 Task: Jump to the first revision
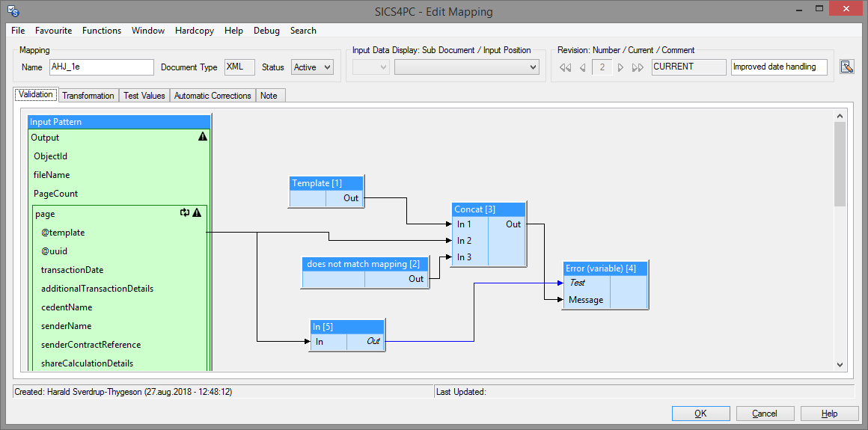click(x=565, y=67)
